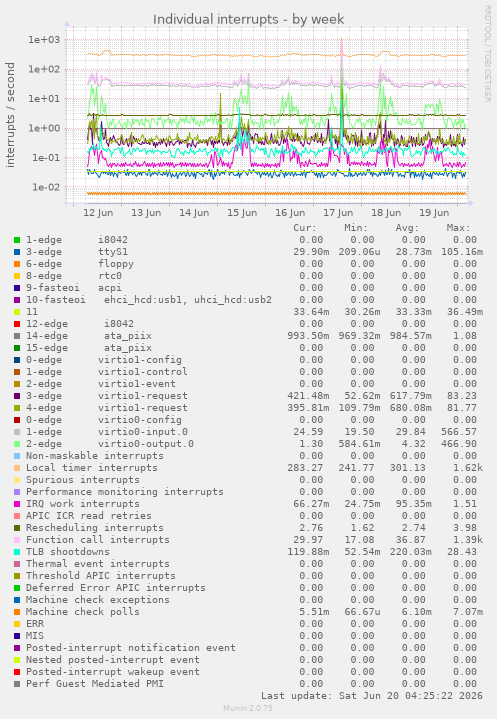Viewport: 497px width, 719px height.
Task: Click the TLB shootdowns cyan swatch
Action: [x=17, y=552]
